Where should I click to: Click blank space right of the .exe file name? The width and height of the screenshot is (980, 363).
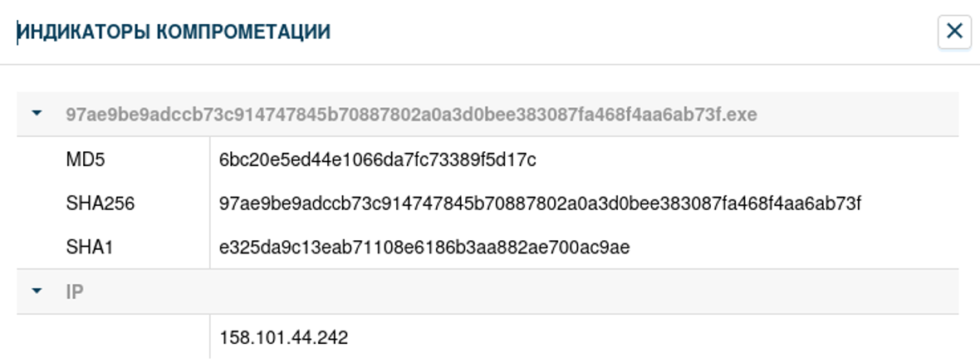click(x=855, y=115)
